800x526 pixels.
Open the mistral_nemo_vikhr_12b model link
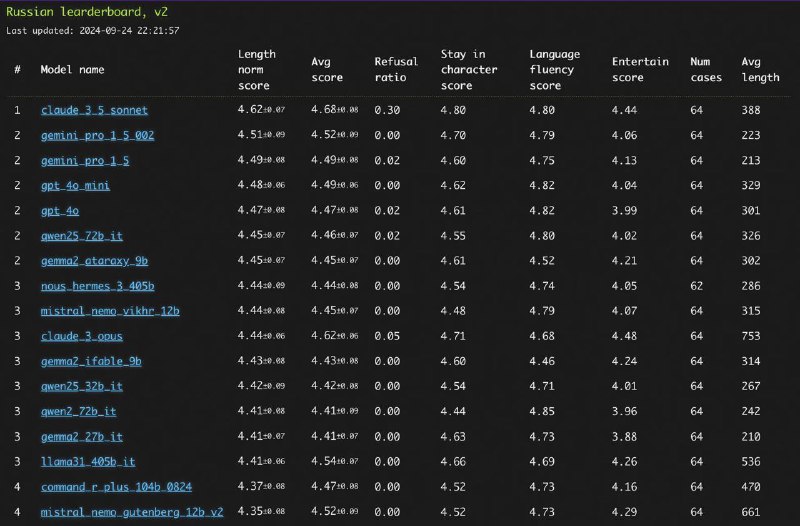(x=110, y=311)
